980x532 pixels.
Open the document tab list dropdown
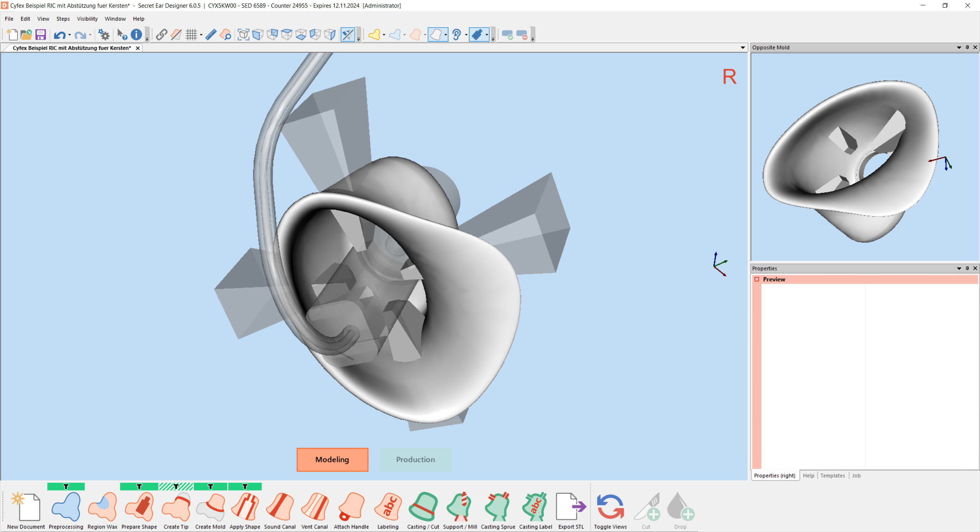[x=743, y=48]
